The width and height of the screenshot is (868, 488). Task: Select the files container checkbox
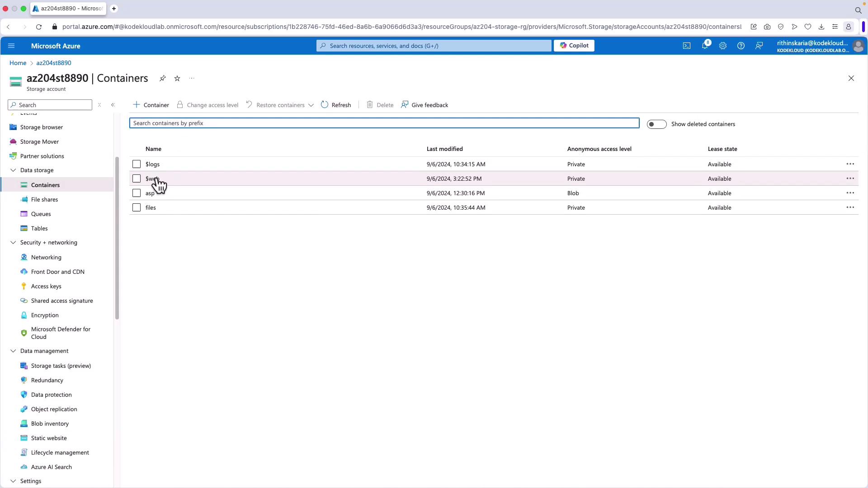pyautogui.click(x=137, y=207)
